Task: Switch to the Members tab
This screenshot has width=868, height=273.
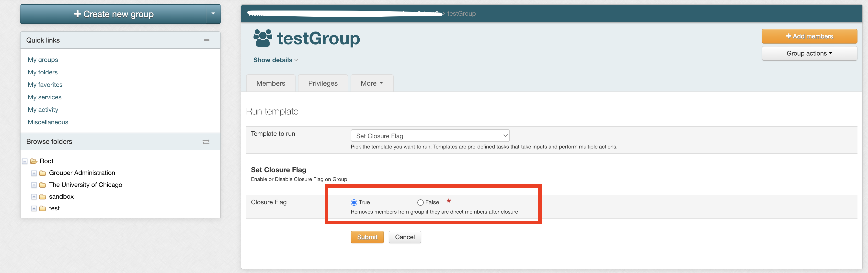Action: pyautogui.click(x=271, y=83)
